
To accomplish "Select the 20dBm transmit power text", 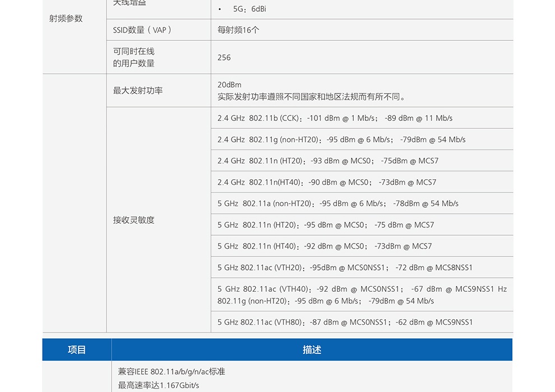I will click(x=229, y=85).
